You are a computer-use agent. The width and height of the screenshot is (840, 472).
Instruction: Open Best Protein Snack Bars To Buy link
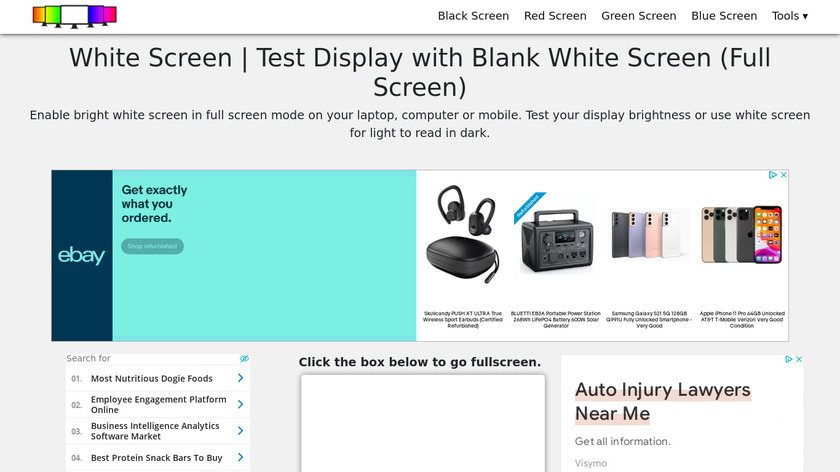click(x=156, y=458)
